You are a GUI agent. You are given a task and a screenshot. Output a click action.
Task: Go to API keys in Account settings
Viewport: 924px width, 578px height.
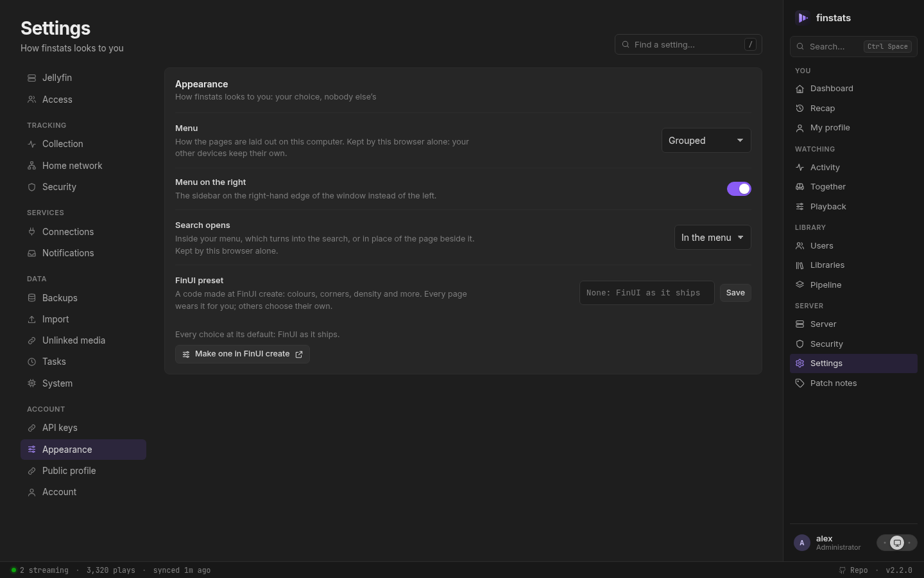83,428
